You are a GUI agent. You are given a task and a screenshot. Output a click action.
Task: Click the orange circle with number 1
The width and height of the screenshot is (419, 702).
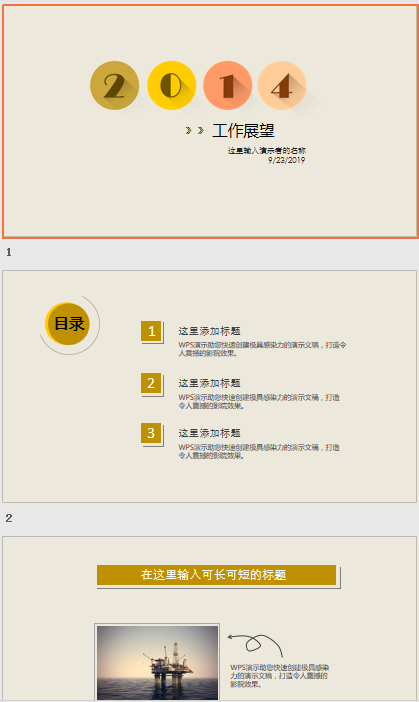pyautogui.click(x=227, y=86)
